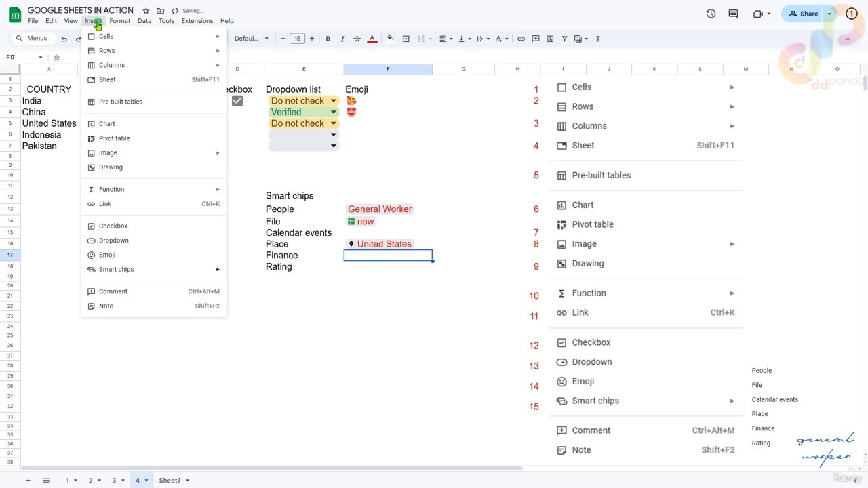Decrease the font size
This screenshot has width=868, height=488.
283,39
